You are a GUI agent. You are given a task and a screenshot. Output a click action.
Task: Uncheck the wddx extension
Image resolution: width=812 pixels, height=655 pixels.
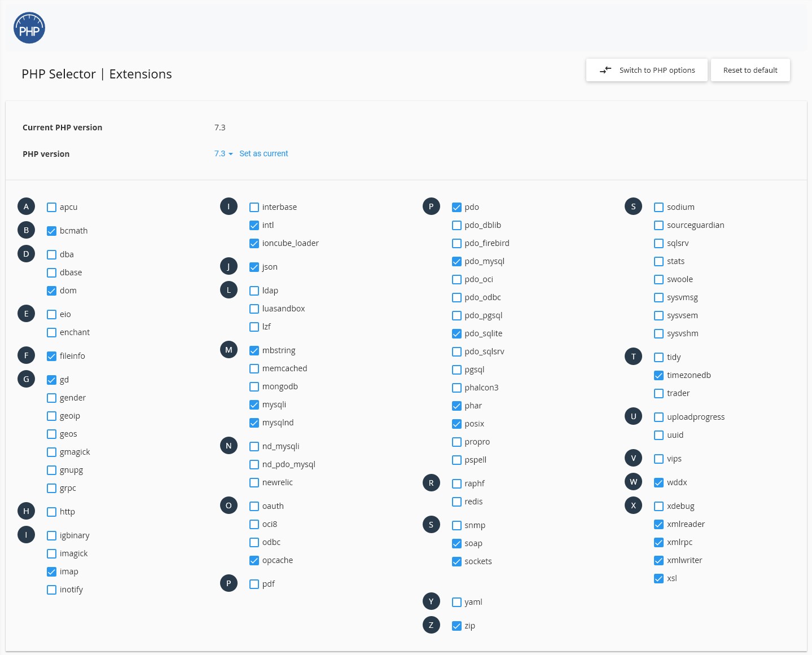[659, 482]
